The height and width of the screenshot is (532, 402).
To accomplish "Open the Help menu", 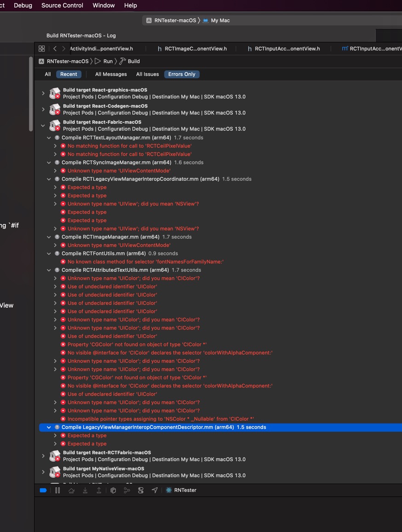I will (x=130, y=6).
